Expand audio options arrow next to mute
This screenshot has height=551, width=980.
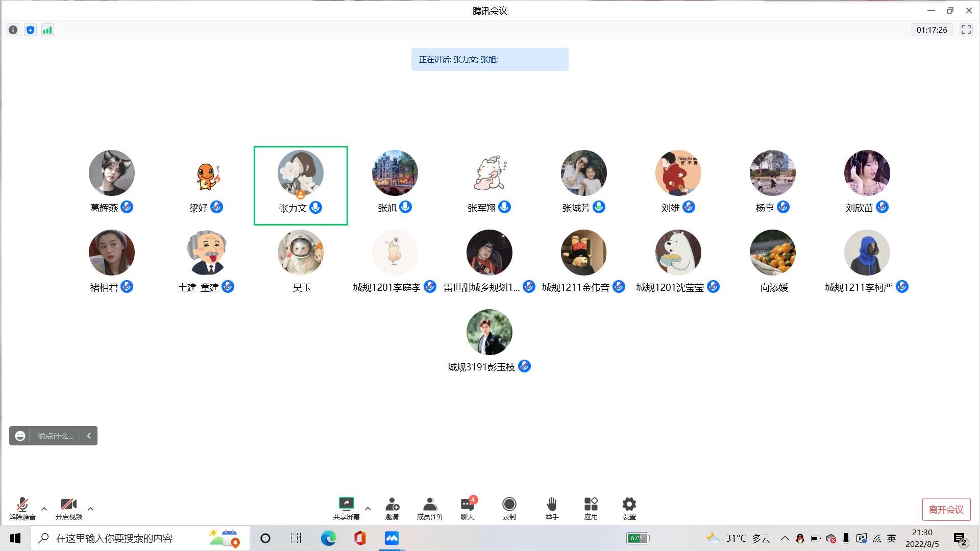coord(44,509)
